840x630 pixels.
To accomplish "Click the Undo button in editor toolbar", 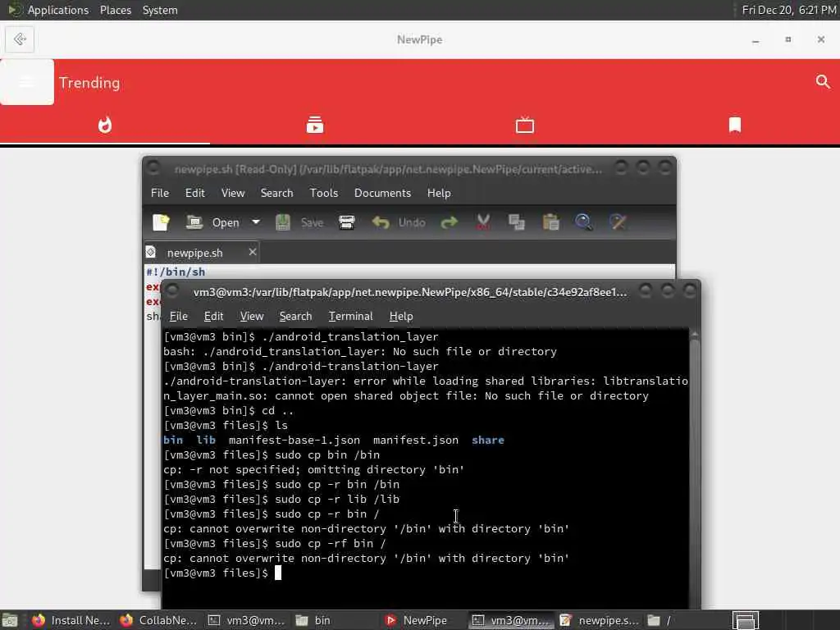I will click(x=399, y=222).
